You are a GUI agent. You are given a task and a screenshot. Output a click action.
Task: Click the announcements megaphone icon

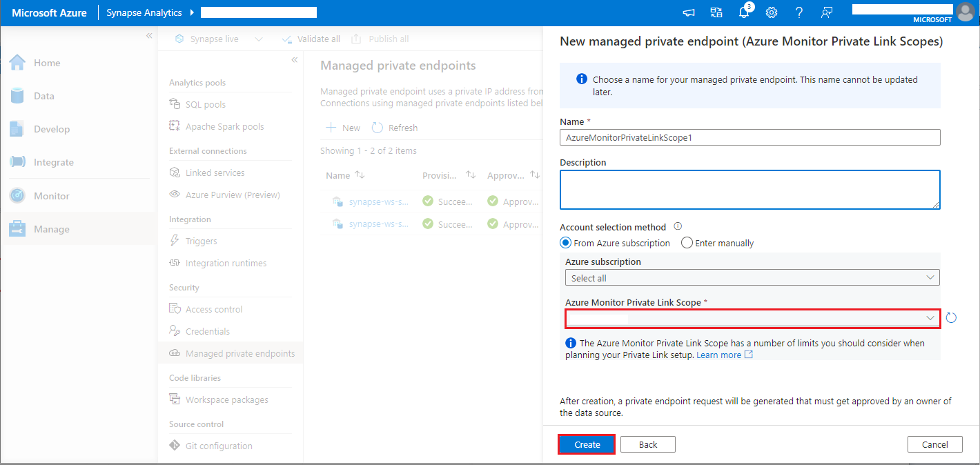pos(688,12)
